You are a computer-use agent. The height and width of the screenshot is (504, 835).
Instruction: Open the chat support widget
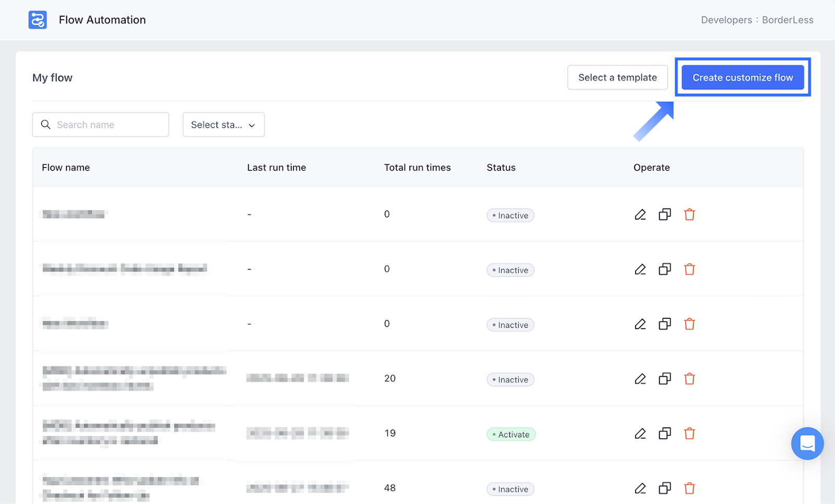coord(807,443)
